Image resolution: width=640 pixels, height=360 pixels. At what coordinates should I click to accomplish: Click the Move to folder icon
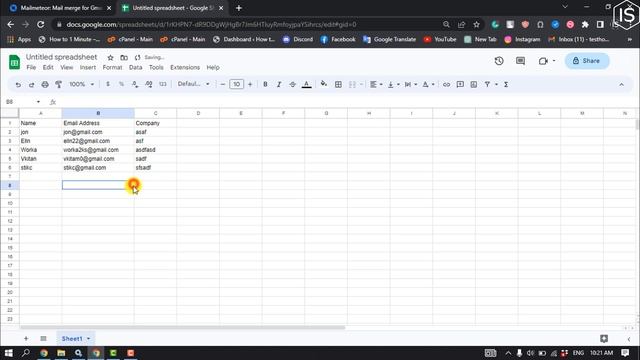coord(124,58)
